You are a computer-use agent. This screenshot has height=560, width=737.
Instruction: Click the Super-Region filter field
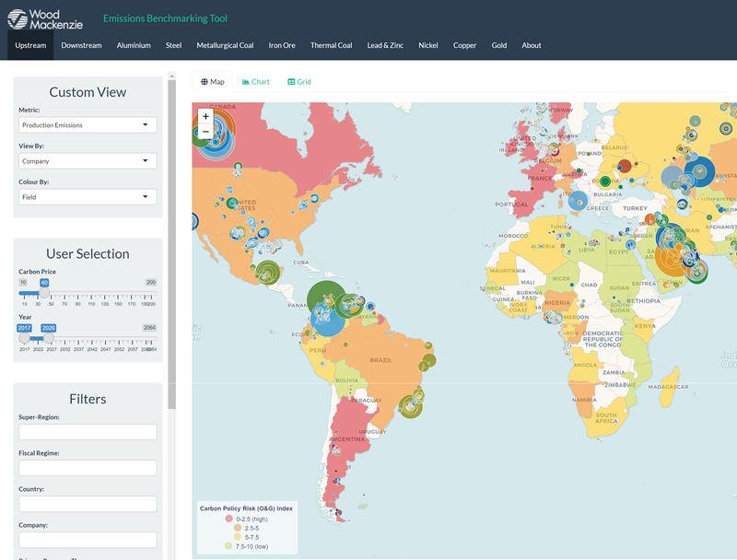click(x=88, y=432)
